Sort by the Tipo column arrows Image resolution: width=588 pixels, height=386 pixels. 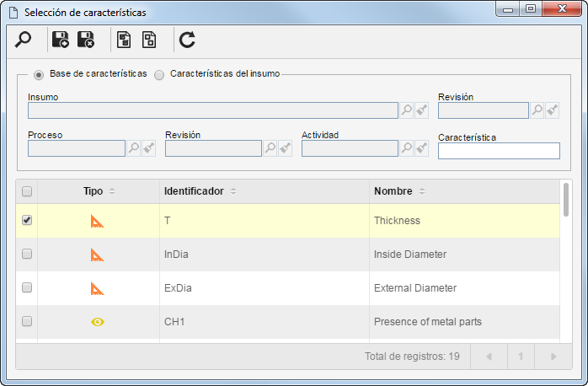click(x=112, y=191)
